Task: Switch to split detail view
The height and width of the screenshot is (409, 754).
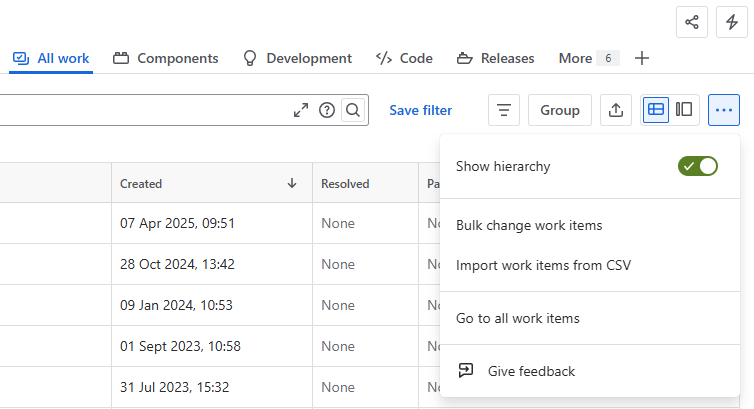Action: [684, 110]
